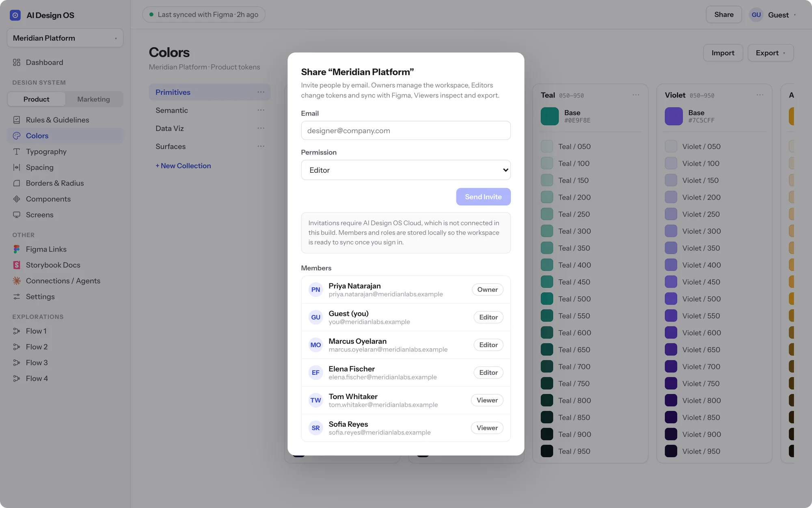812x508 pixels.
Task: Click the Colors palette icon in sidebar
Action: (x=17, y=136)
